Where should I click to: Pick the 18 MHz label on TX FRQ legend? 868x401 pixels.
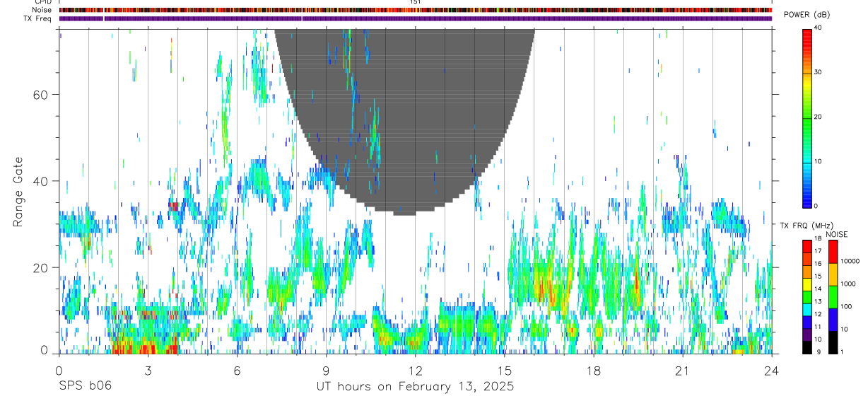[818, 239]
